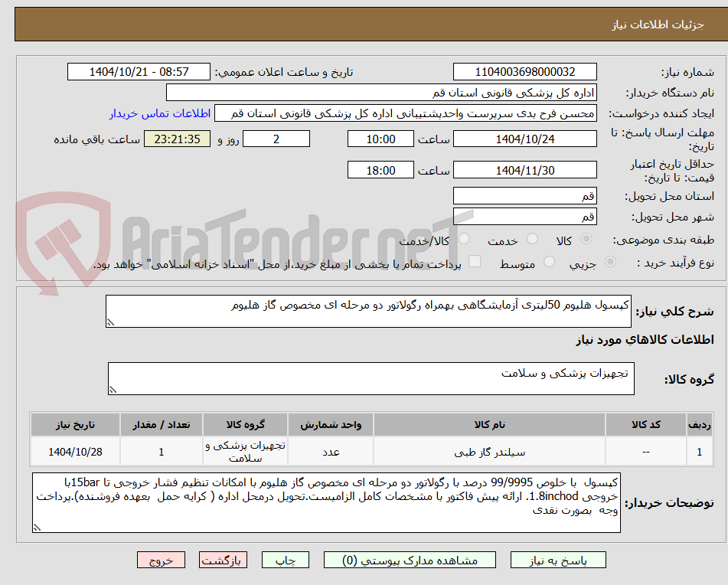The width and height of the screenshot is (728, 585).
Task: Click the تجهیزات پزشکی و سلامت table cell
Action: pyautogui.click(x=245, y=452)
